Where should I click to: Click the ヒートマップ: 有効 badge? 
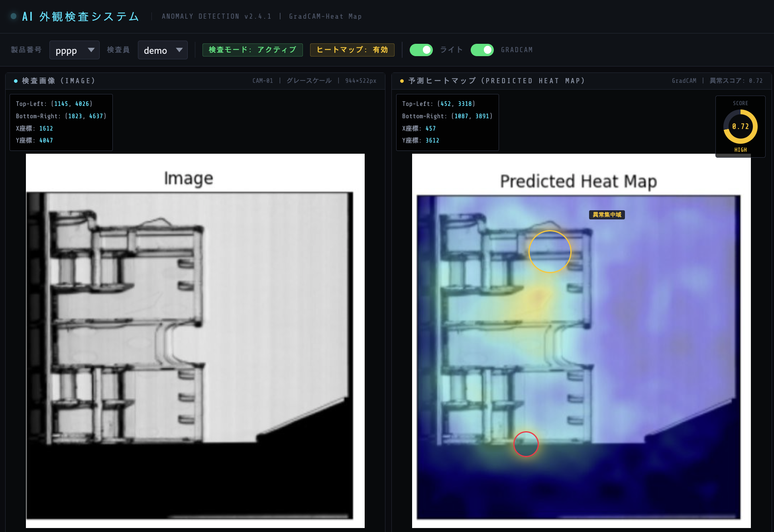[x=352, y=50]
